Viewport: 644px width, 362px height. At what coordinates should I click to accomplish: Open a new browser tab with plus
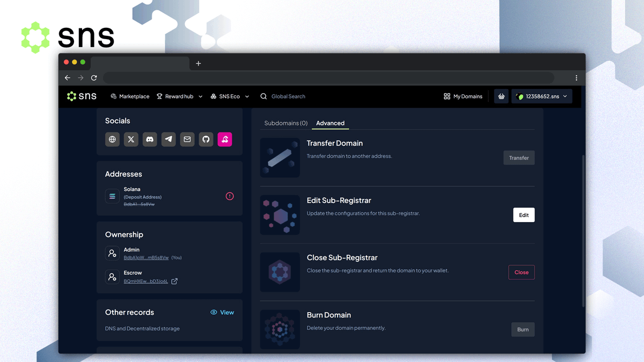[198, 63]
